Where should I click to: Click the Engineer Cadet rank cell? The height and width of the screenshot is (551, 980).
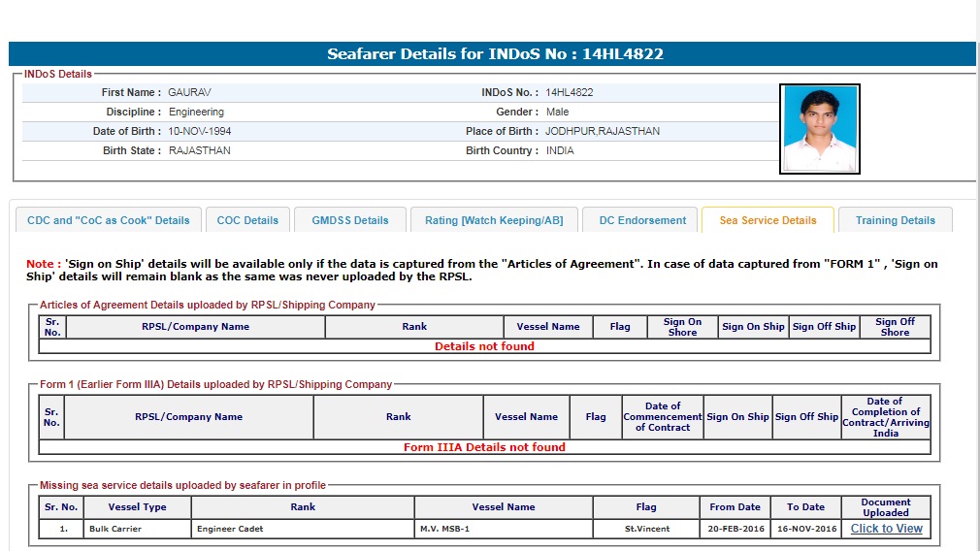230,530
